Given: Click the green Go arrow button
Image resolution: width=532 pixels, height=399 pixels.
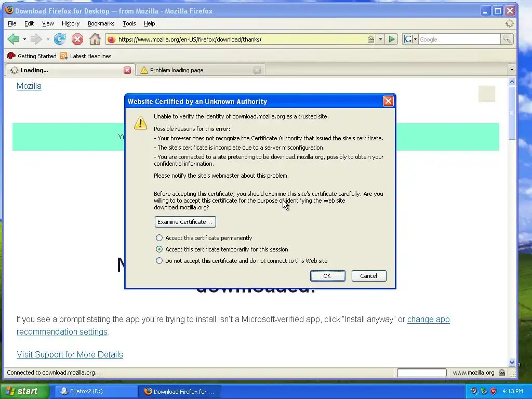Looking at the screenshot, I should click(392, 39).
